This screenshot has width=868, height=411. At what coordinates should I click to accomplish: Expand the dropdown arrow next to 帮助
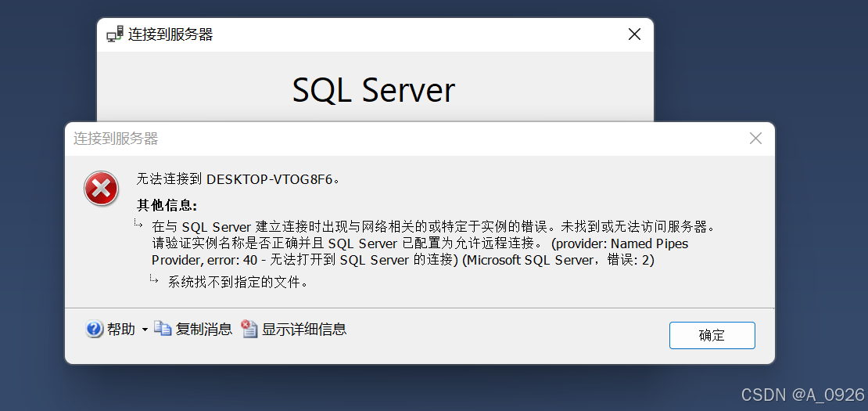point(145,330)
